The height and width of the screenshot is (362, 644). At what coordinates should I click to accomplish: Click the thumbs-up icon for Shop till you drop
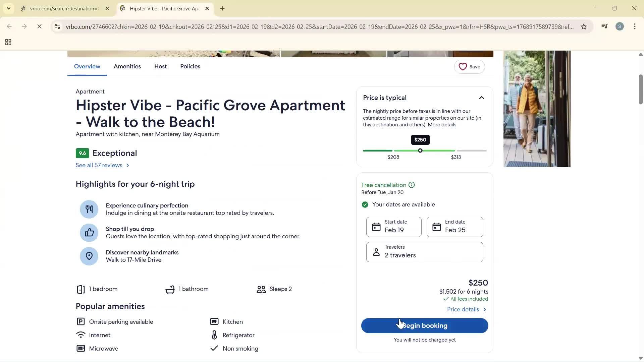click(89, 232)
